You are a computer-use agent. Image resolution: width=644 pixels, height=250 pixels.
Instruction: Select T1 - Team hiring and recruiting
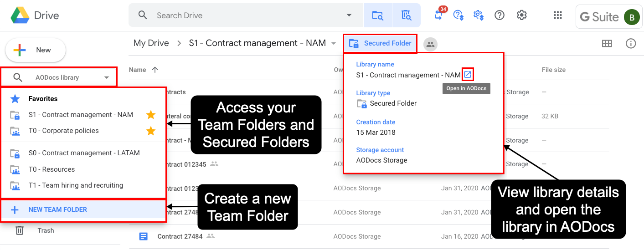click(76, 185)
